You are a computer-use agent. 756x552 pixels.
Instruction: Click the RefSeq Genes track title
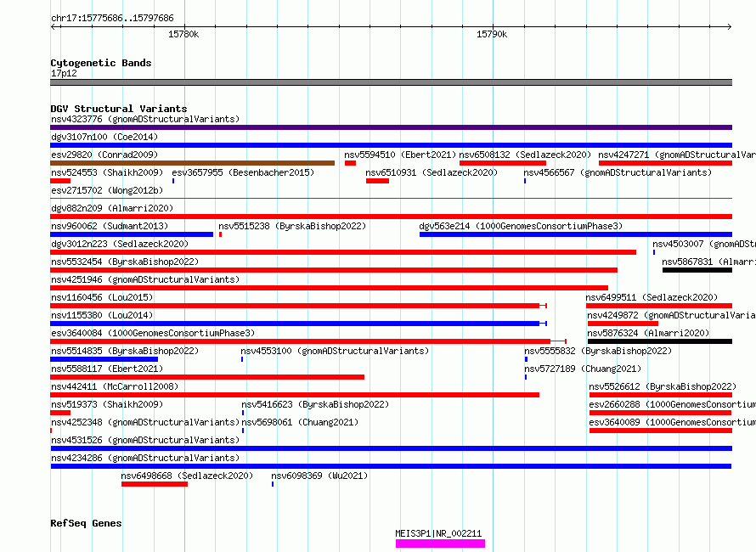pos(86,524)
